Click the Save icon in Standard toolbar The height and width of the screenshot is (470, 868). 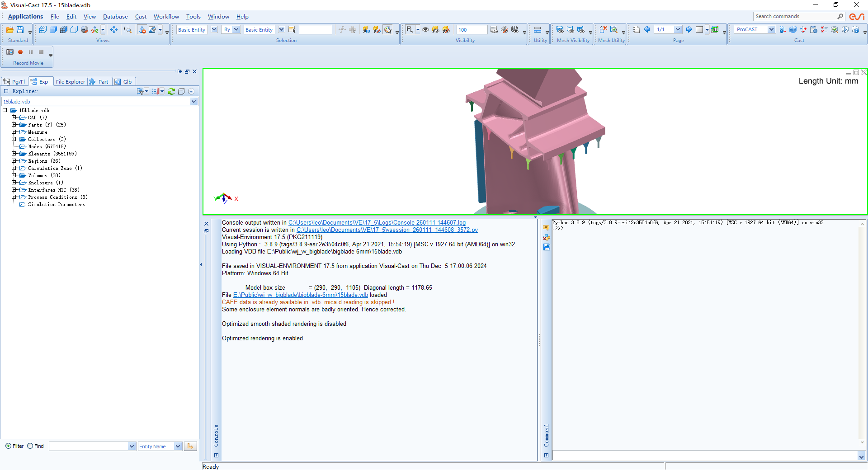20,30
